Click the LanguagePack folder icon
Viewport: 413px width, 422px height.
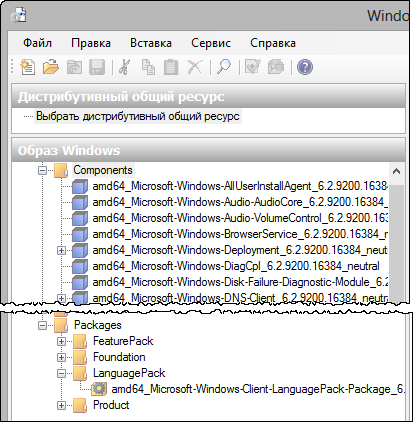click(x=80, y=373)
